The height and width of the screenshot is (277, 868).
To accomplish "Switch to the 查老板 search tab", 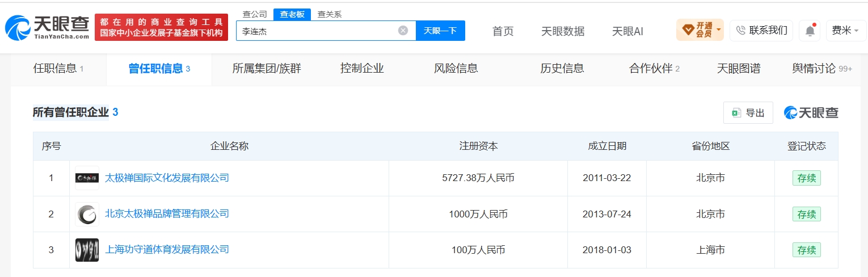I will [292, 14].
